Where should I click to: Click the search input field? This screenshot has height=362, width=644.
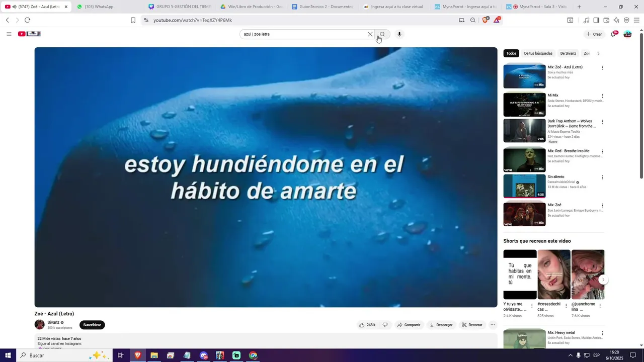pos(303,34)
